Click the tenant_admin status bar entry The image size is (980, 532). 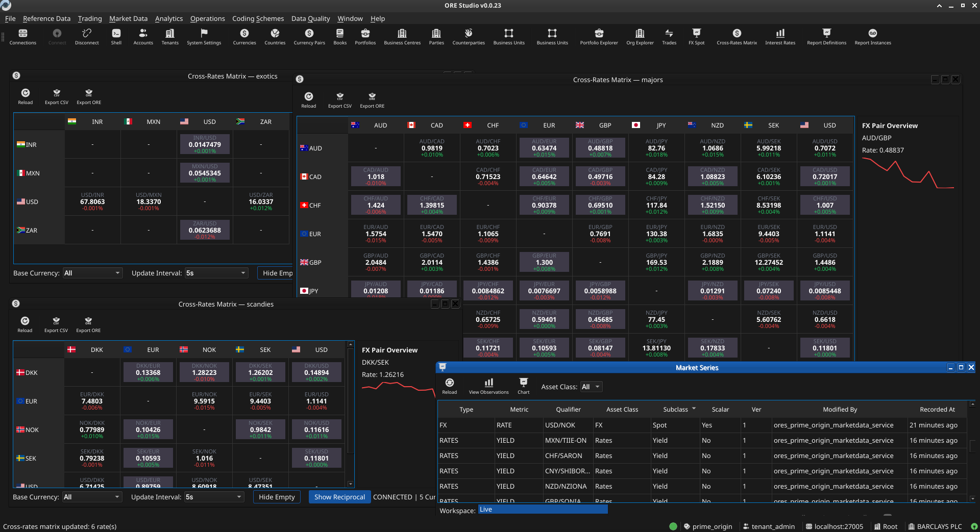click(x=769, y=526)
